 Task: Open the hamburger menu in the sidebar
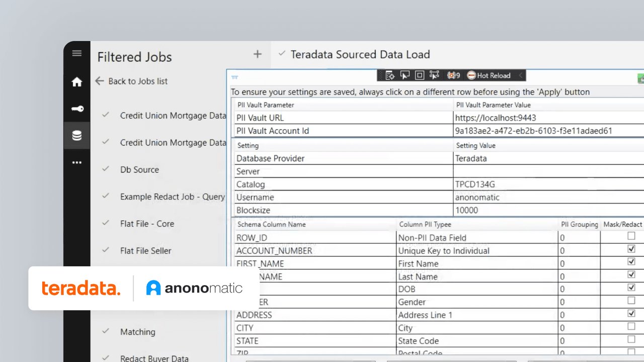(x=76, y=53)
